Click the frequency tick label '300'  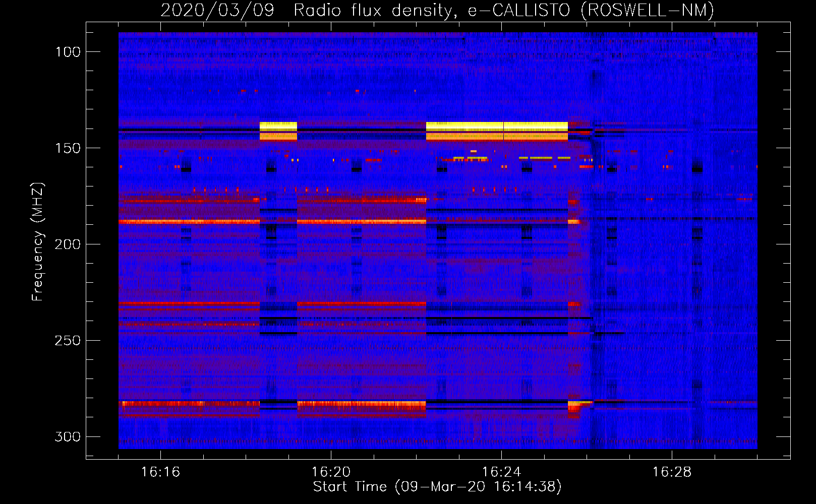pyautogui.click(x=68, y=436)
